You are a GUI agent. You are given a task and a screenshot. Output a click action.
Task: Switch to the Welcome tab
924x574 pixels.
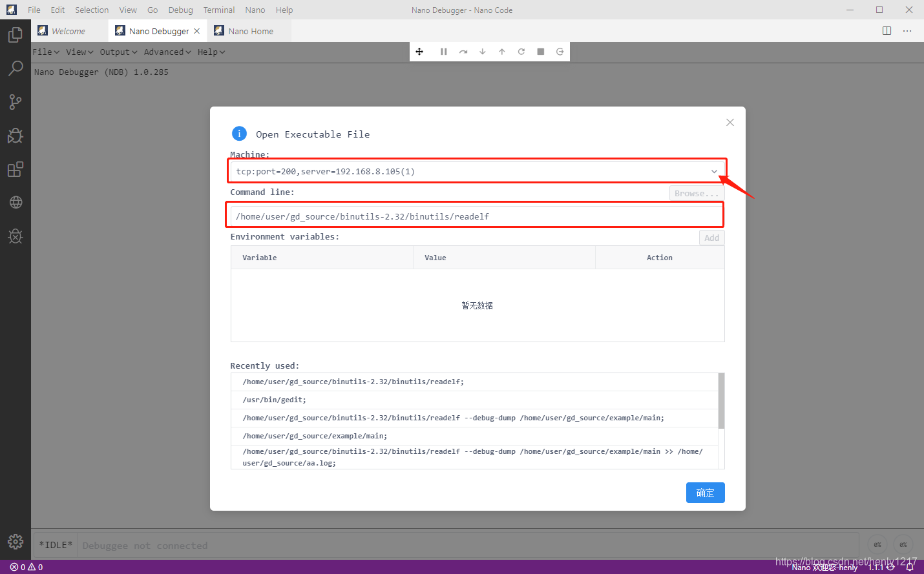pos(69,31)
